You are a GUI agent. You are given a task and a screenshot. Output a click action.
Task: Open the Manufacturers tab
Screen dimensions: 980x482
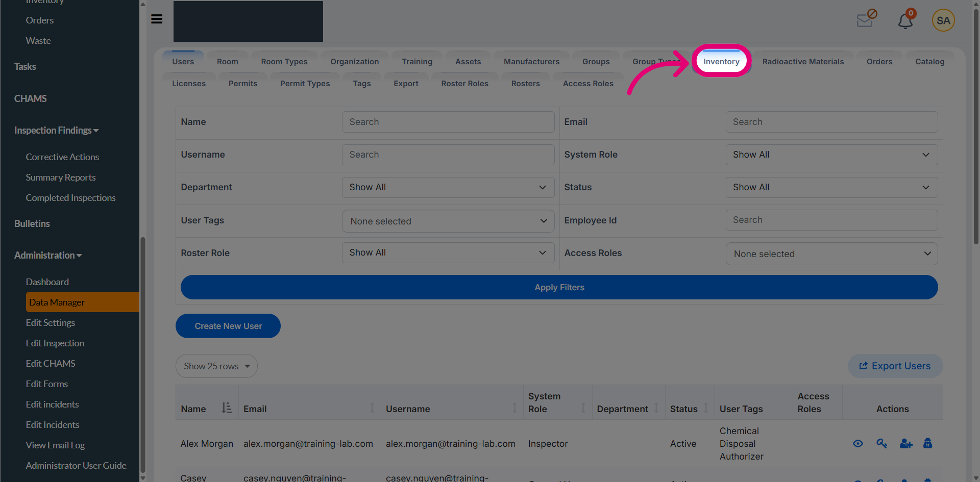532,61
